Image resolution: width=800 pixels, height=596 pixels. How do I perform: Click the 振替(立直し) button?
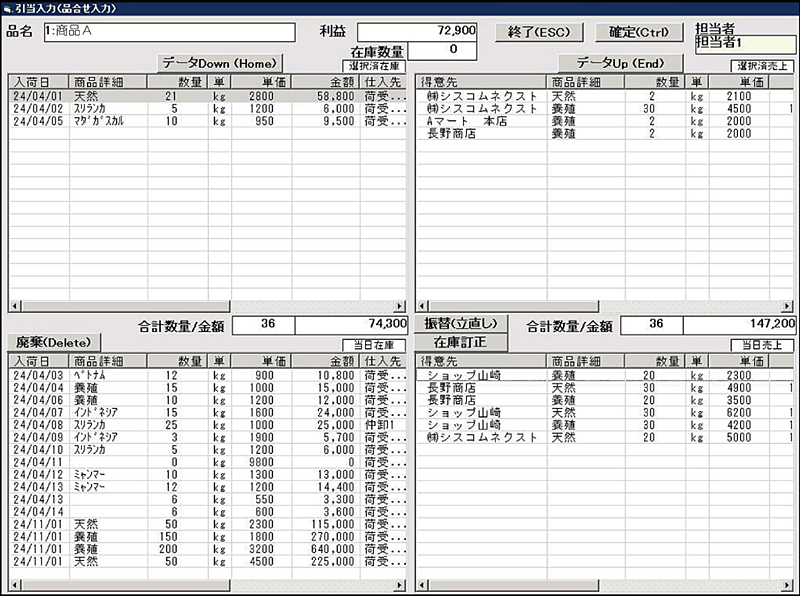point(460,324)
